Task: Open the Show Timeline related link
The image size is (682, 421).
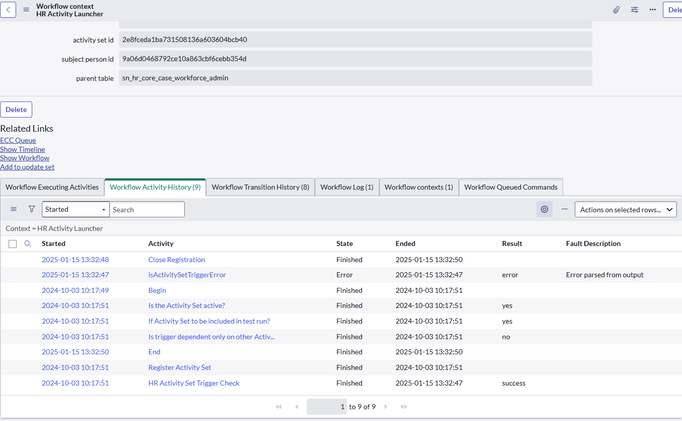Action: tap(22, 149)
